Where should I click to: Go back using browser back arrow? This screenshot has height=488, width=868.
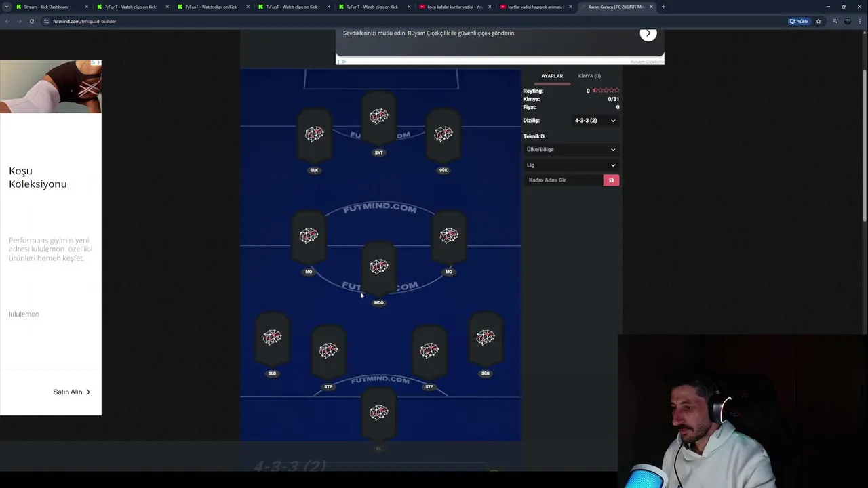pos(7,21)
